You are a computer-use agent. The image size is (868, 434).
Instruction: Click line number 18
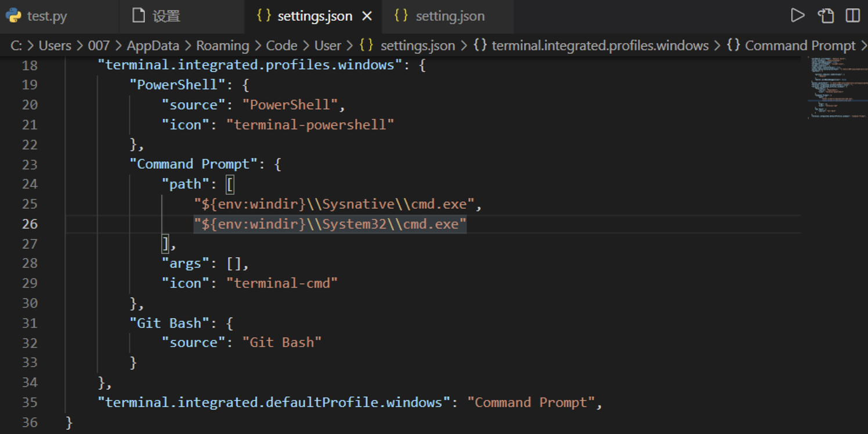[30, 65]
